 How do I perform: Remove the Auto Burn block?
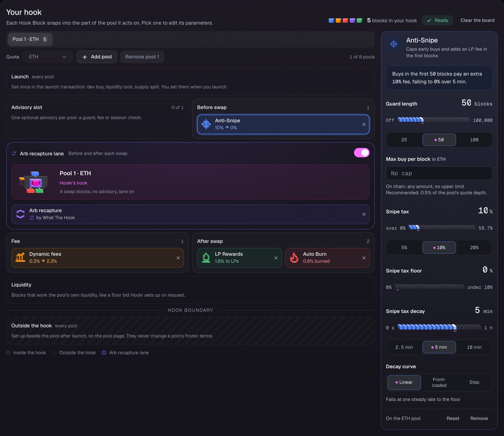coord(364,258)
